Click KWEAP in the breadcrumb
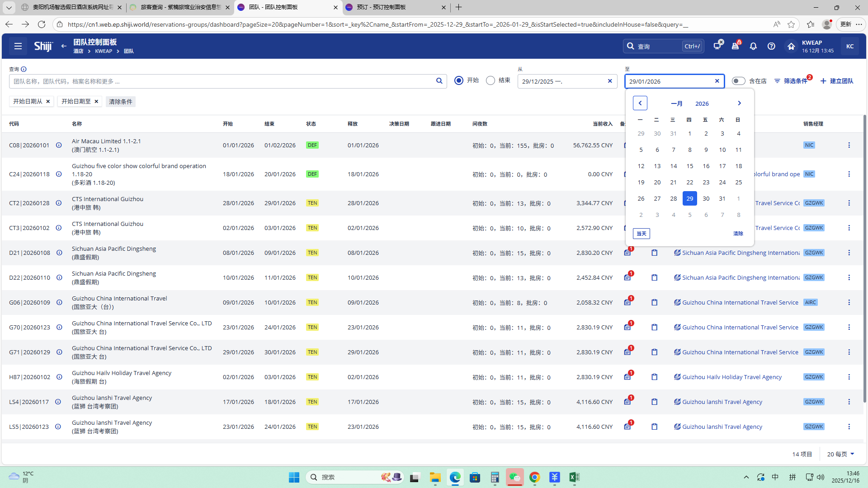This screenshot has width=868, height=488. click(104, 51)
